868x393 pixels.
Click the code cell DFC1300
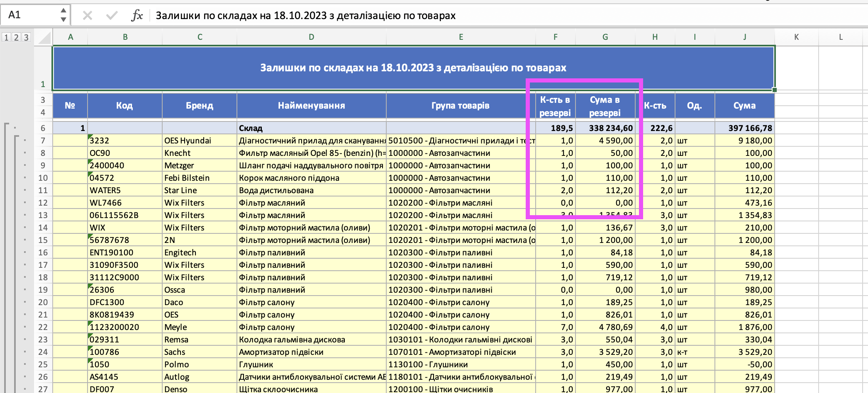(x=125, y=302)
